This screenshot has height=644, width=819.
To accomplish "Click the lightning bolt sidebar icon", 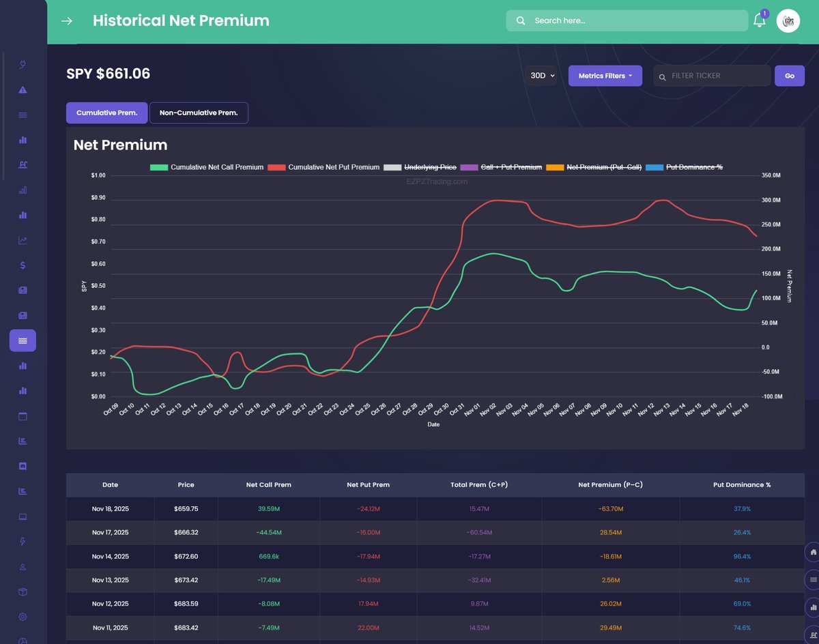I will pyautogui.click(x=23, y=541).
